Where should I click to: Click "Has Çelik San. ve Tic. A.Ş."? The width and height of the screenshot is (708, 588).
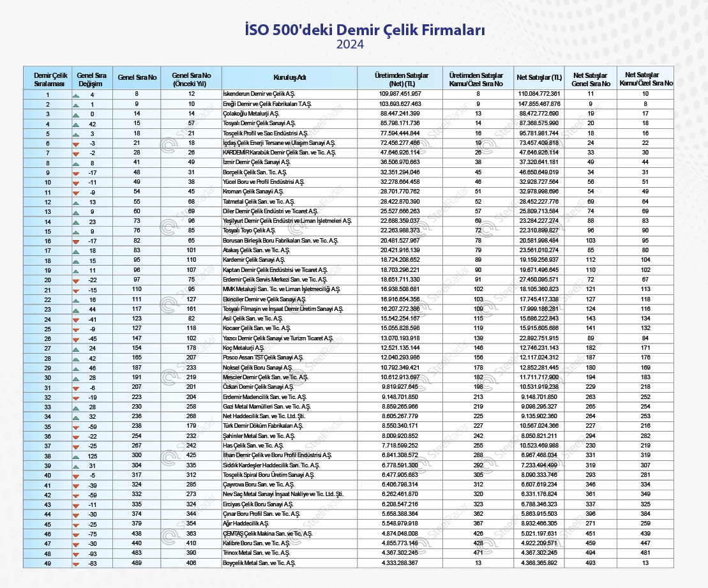252,446
